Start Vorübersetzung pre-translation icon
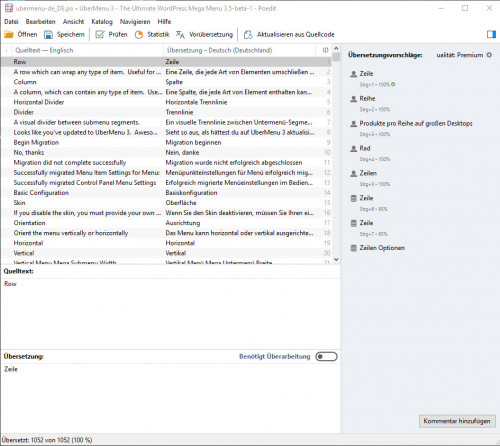This screenshot has width=500, height=446. 180,34
